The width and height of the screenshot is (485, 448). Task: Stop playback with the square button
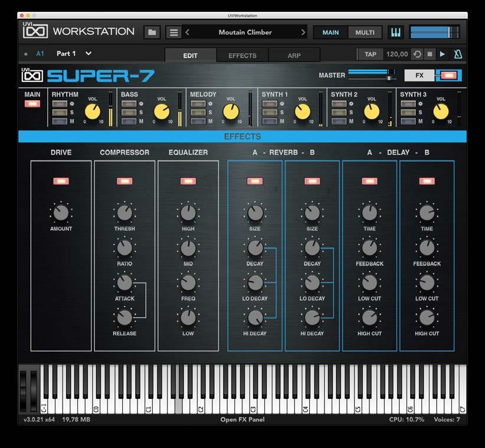pos(430,54)
